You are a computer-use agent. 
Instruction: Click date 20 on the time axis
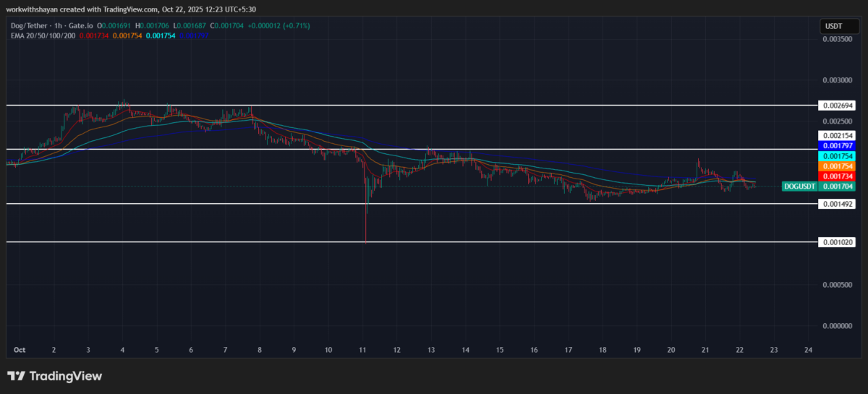coord(671,349)
